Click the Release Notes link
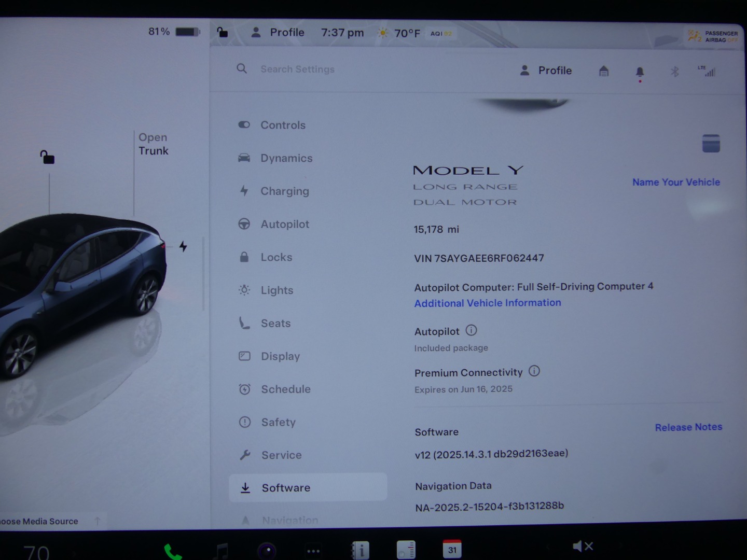The image size is (747, 560). [x=688, y=427]
